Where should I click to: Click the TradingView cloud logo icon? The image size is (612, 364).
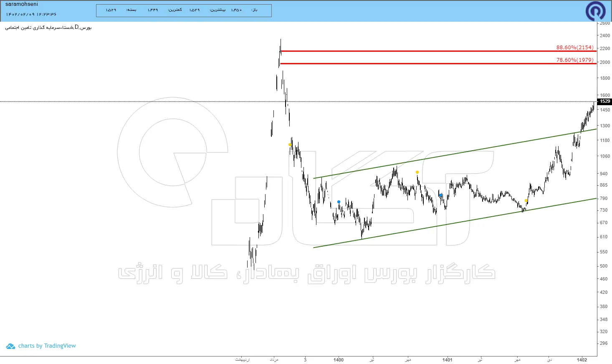[x=10, y=346]
